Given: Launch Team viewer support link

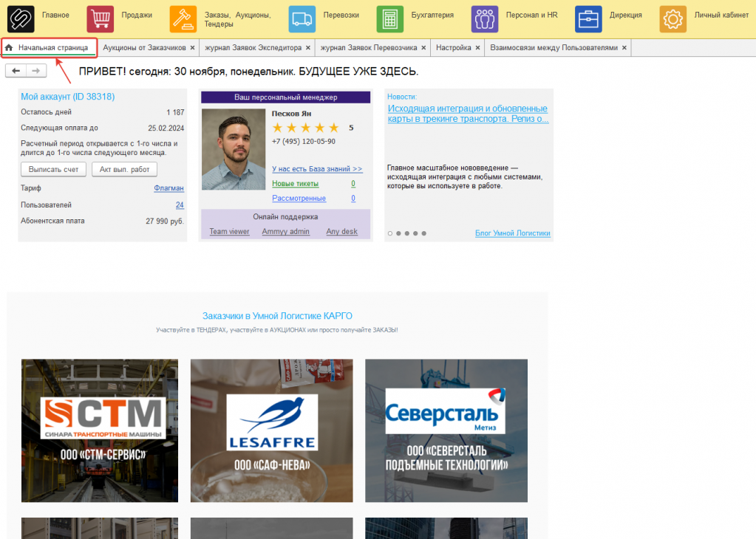Looking at the screenshot, I should (x=230, y=231).
